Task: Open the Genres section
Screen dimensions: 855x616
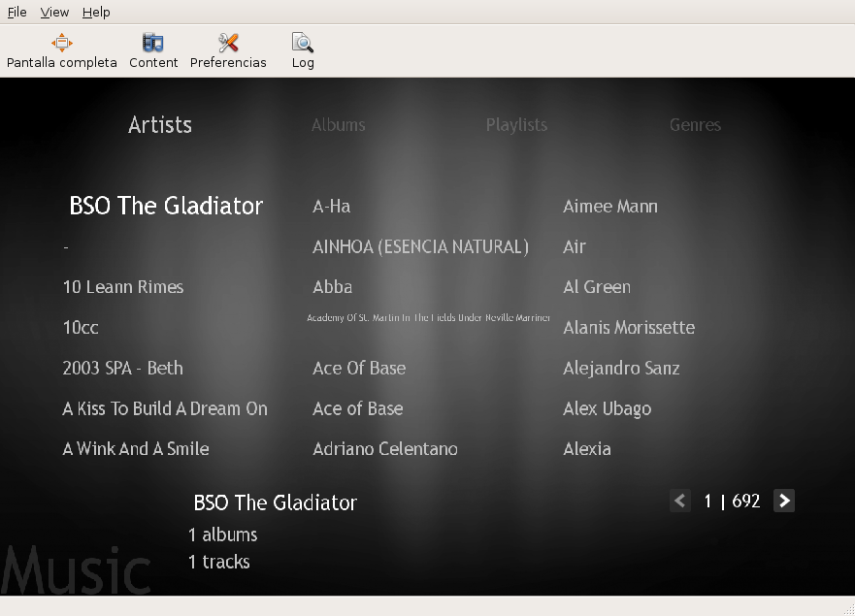Action: (x=695, y=124)
